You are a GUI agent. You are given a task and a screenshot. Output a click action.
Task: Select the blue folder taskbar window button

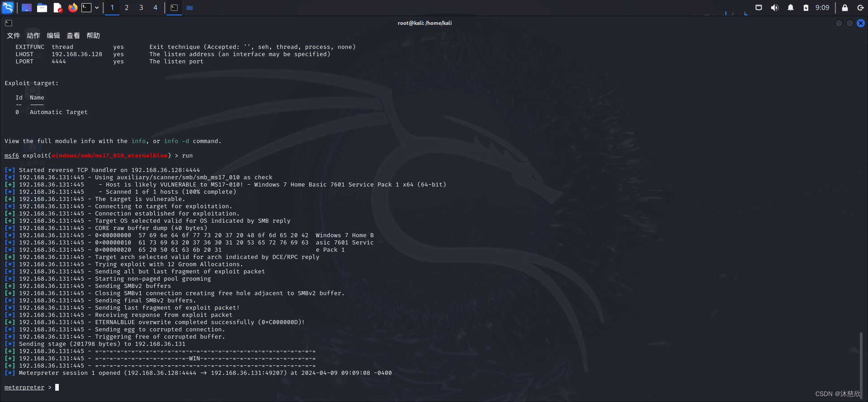[190, 8]
